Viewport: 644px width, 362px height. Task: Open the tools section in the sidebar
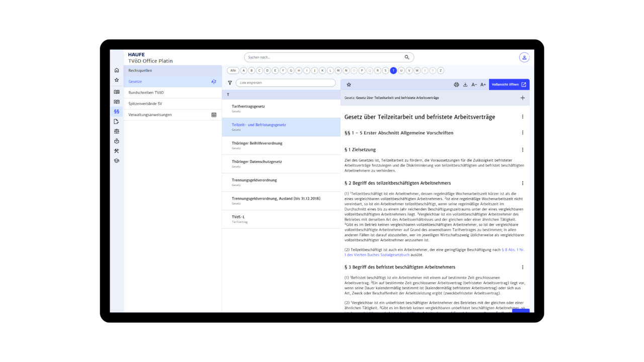(117, 151)
